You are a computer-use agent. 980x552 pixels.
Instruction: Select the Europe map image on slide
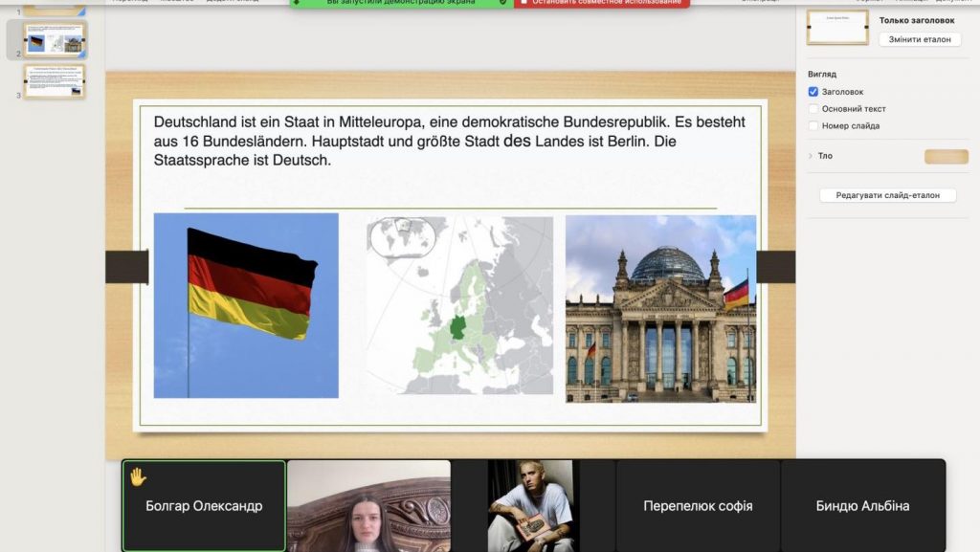tap(460, 305)
